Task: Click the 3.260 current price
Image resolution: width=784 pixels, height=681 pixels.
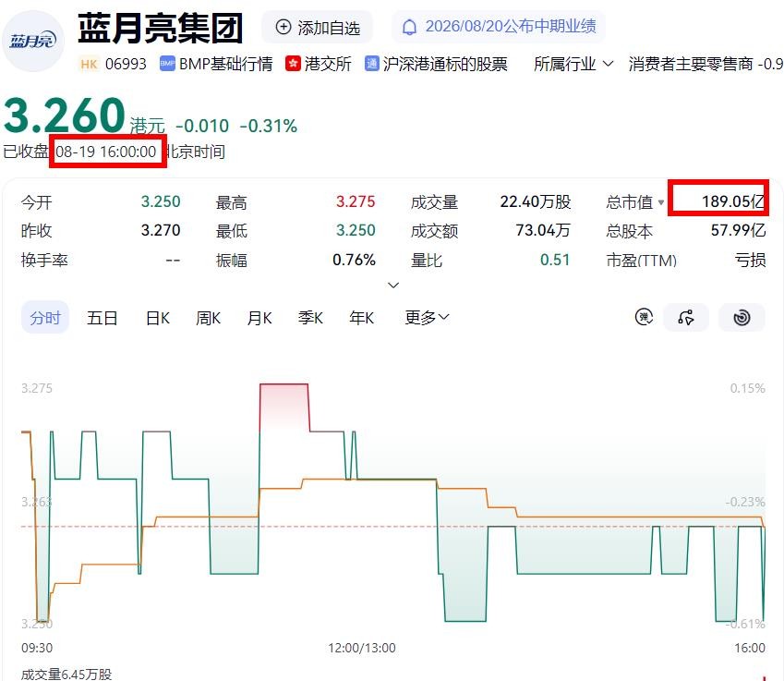Action: click(65, 116)
